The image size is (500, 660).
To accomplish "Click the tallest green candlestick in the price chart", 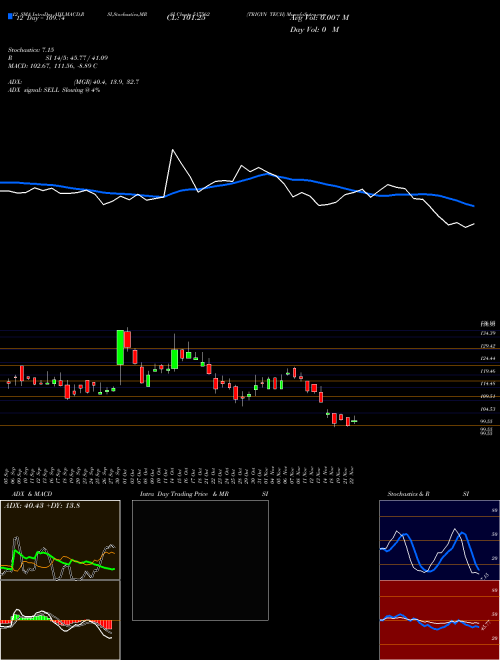I will tap(120, 347).
